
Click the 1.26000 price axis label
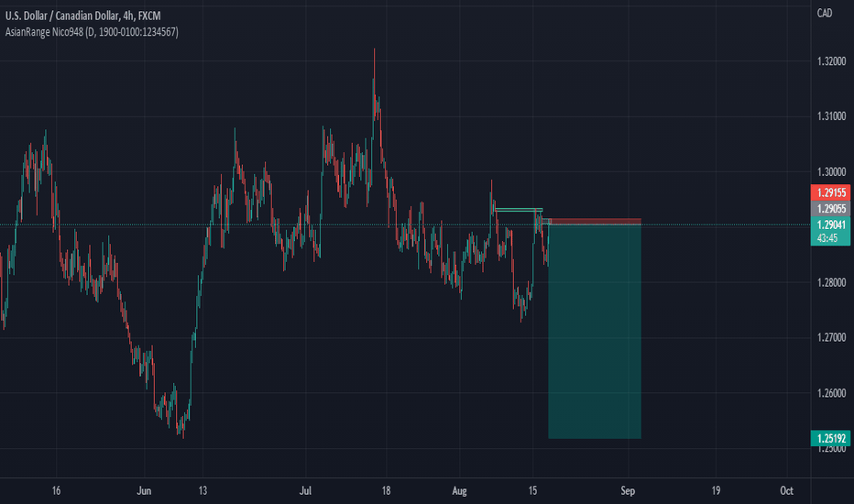click(832, 393)
